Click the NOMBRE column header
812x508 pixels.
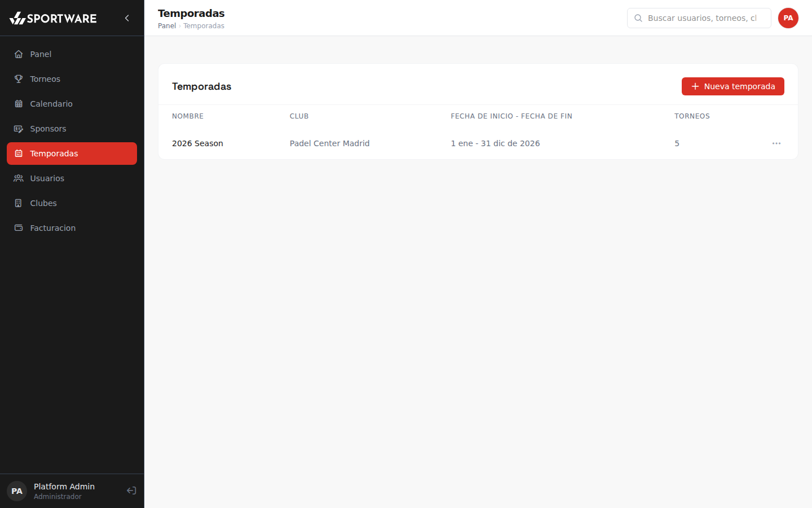pyautogui.click(x=188, y=116)
